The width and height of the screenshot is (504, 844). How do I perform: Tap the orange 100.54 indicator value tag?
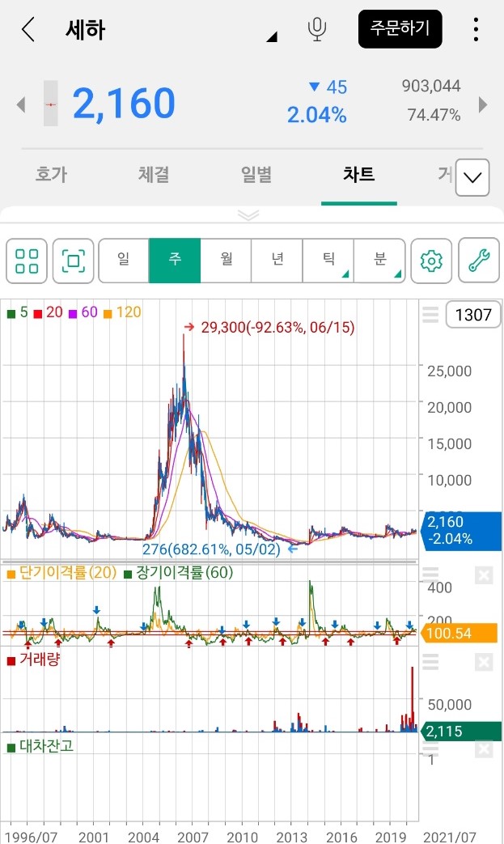[x=460, y=633]
